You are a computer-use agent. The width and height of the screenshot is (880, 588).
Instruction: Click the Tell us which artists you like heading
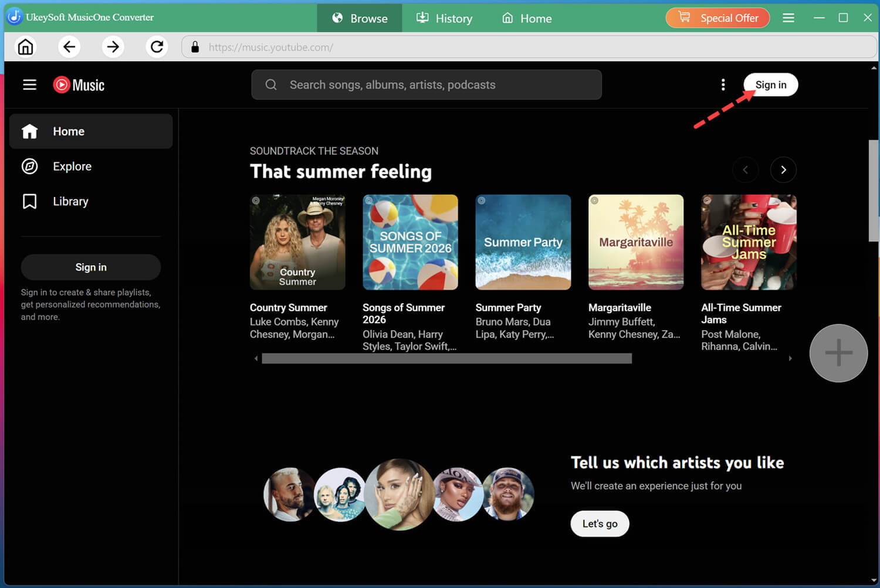pyautogui.click(x=677, y=463)
